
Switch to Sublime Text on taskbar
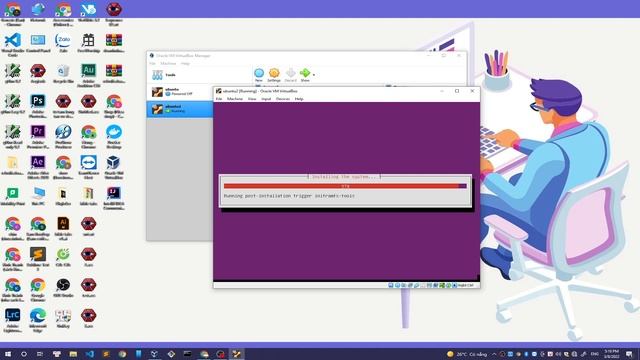click(x=106, y=354)
